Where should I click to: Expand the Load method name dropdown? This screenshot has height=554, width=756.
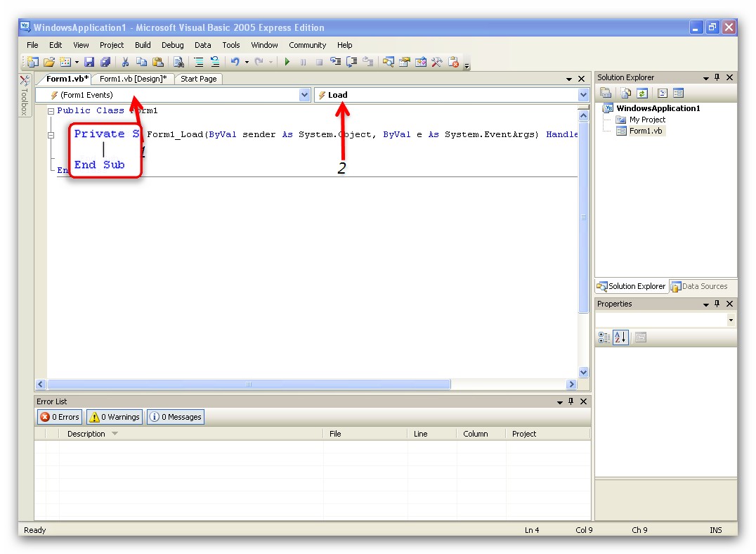coord(583,95)
